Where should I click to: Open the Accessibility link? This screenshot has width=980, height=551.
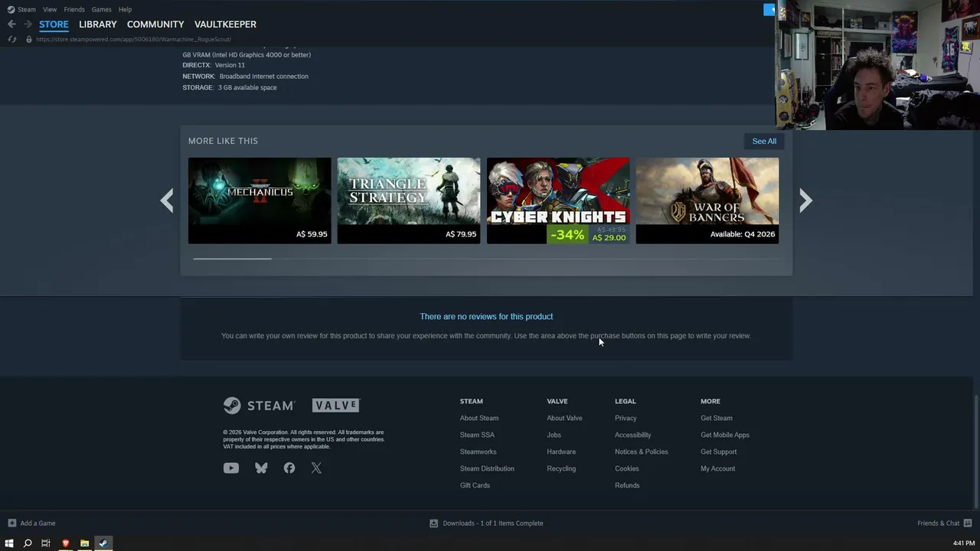coord(632,435)
